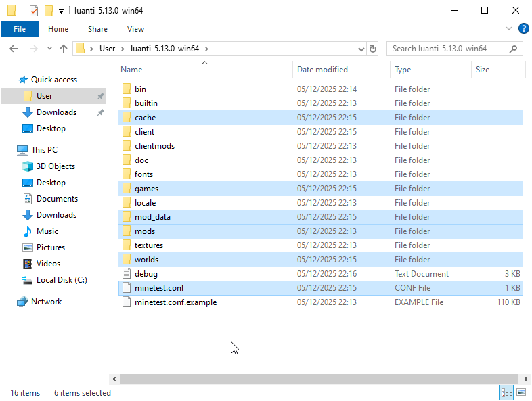Image resolution: width=532 pixels, height=401 pixels.
Task: Select the debug text document icon
Action: pos(127,274)
